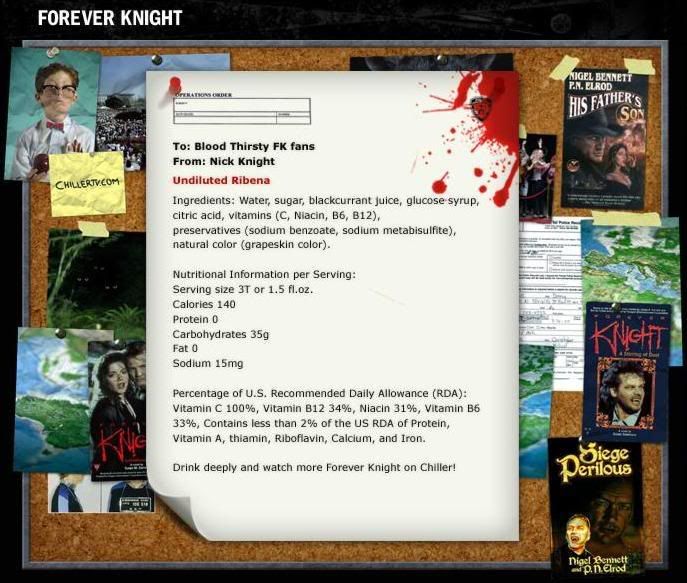Image resolution: width=687 pixels, height=583 pixels.
Task: Click the 'Calories 140' line
Action: [x=204, y=304]
